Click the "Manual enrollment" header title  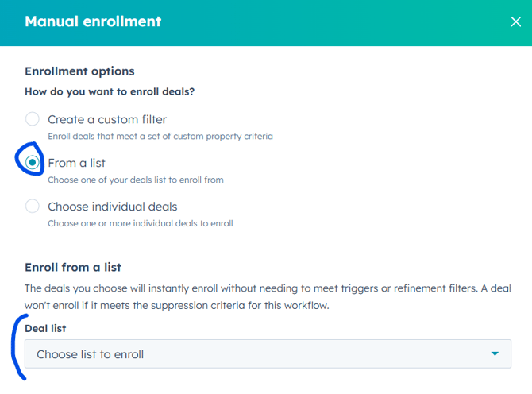click(x=93, y=21)
